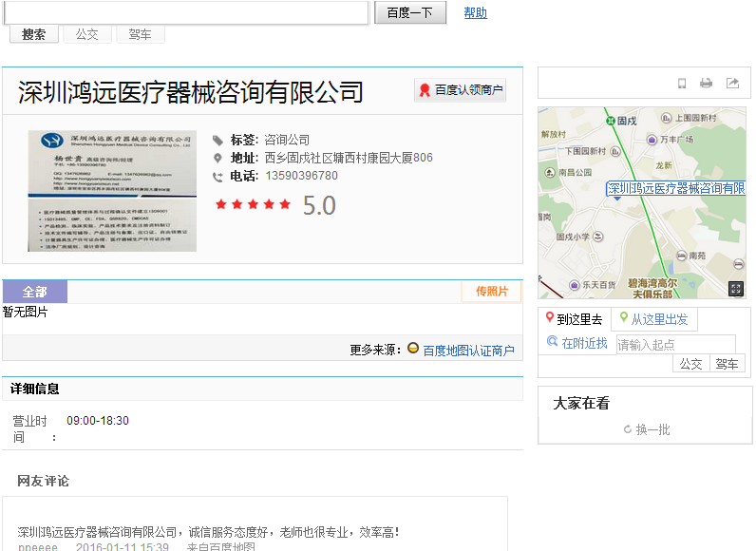The height and width of the screenshot is (551, 756).
Task: Switch to the 公交 tab under search
Action: coord(86,34)
